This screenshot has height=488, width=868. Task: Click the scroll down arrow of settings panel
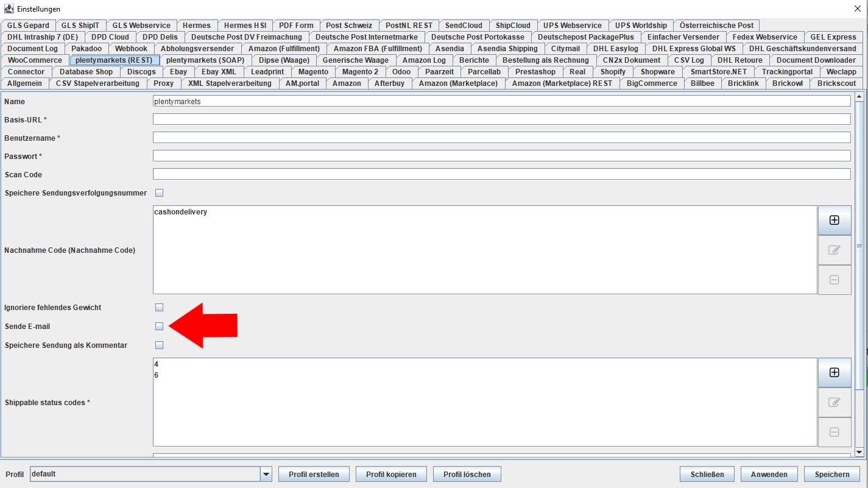coord(859,452)
